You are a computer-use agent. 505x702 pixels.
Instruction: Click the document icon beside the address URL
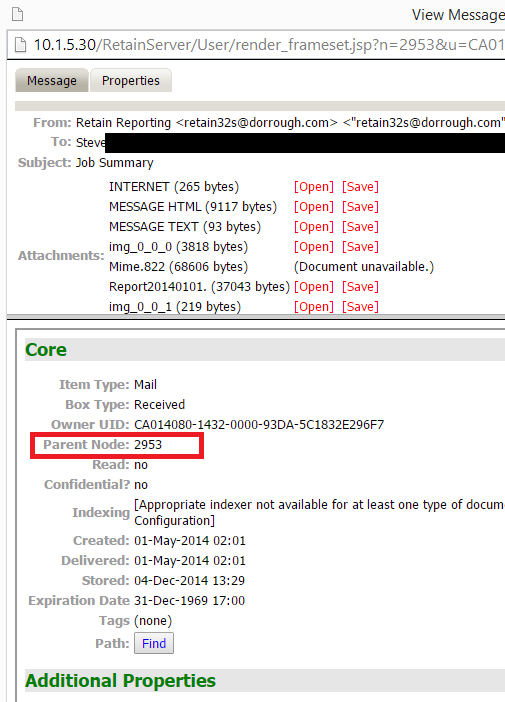[21, 45]
